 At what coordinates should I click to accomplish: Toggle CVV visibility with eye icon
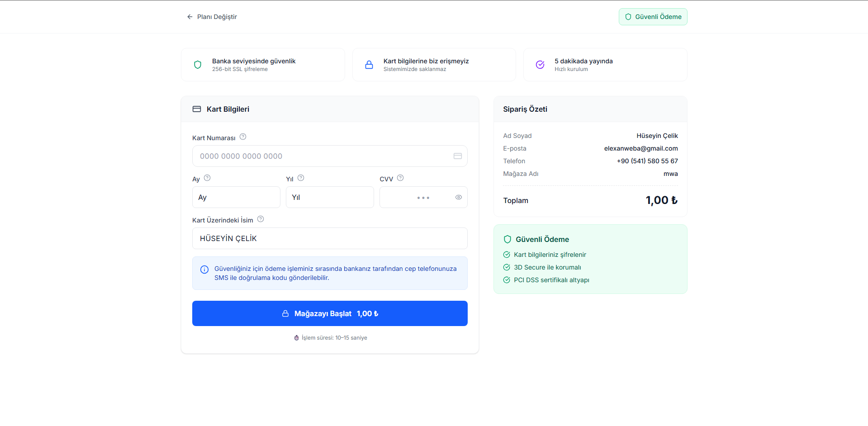coord(459,197)
